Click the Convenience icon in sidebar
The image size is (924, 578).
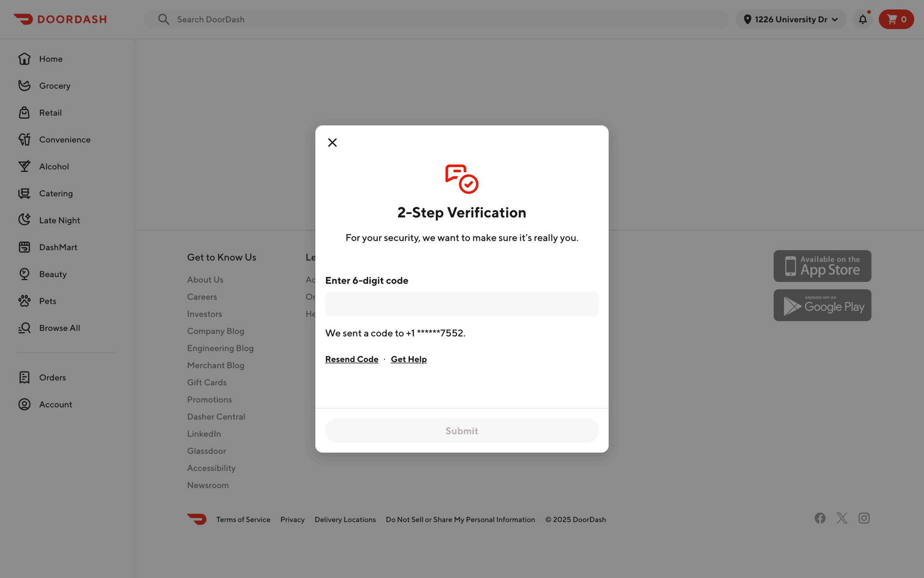25,140
